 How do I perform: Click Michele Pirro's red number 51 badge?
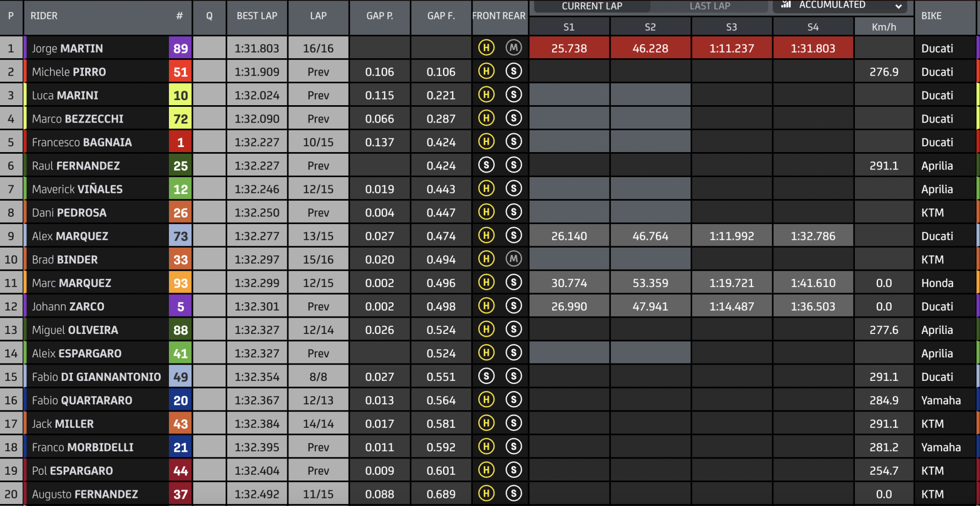180,72
